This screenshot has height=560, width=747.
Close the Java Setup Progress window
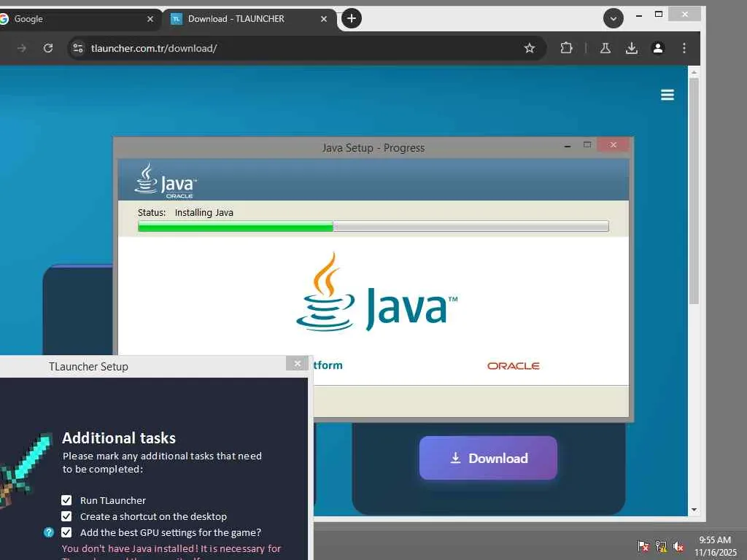point(613,145)
